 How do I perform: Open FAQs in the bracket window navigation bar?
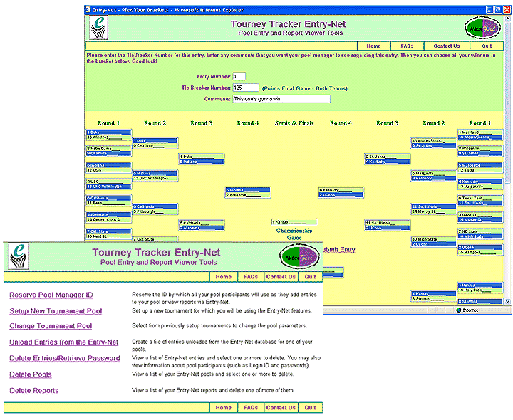pyautogui.click(x=407, y=46)
